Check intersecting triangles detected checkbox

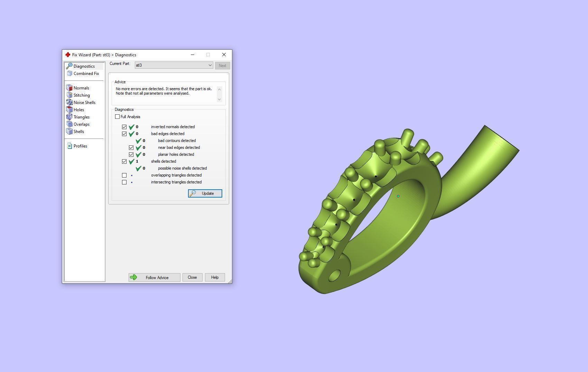coord(124,182)
